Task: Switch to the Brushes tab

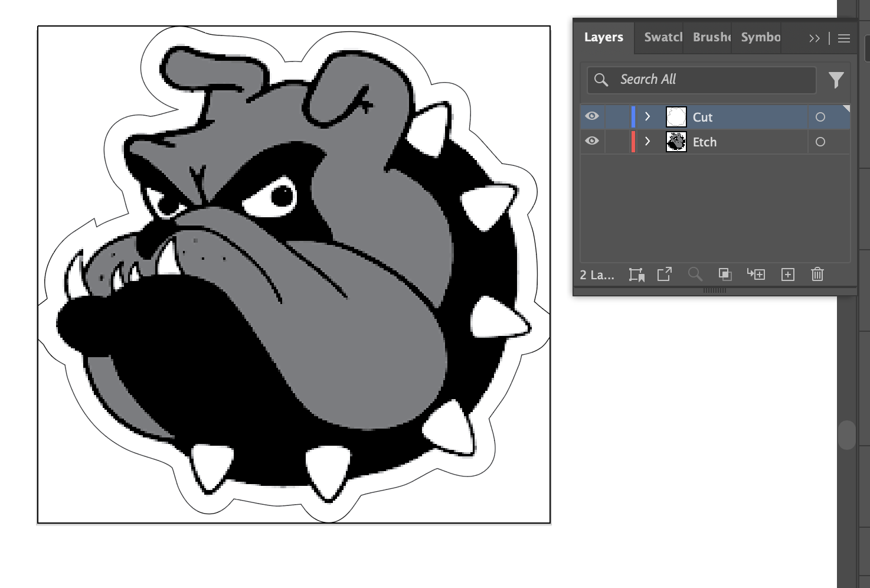Action: pos(710,37)
